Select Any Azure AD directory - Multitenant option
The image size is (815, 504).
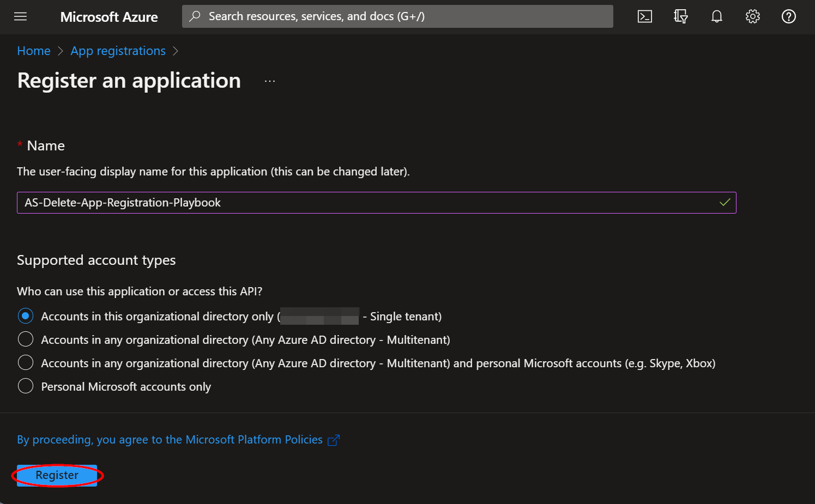tap(26, 339)
